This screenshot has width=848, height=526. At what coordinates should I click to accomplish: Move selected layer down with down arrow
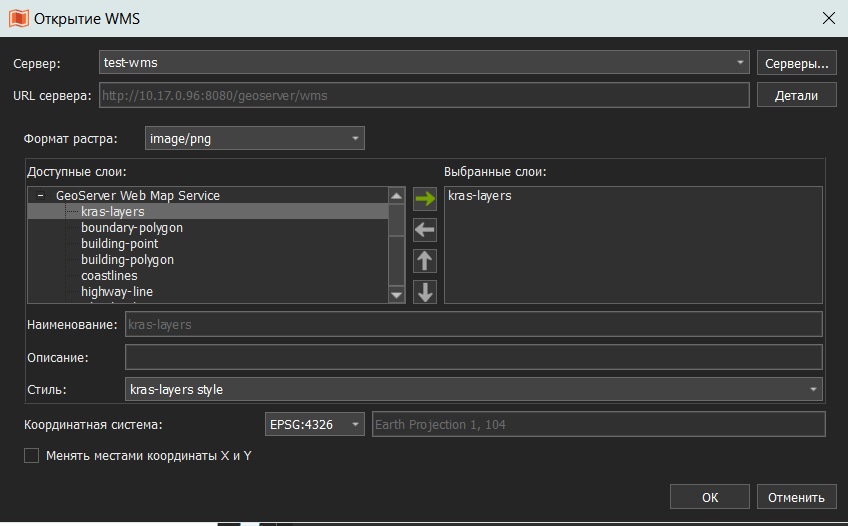pyautogui.click(x=425, y=292)
